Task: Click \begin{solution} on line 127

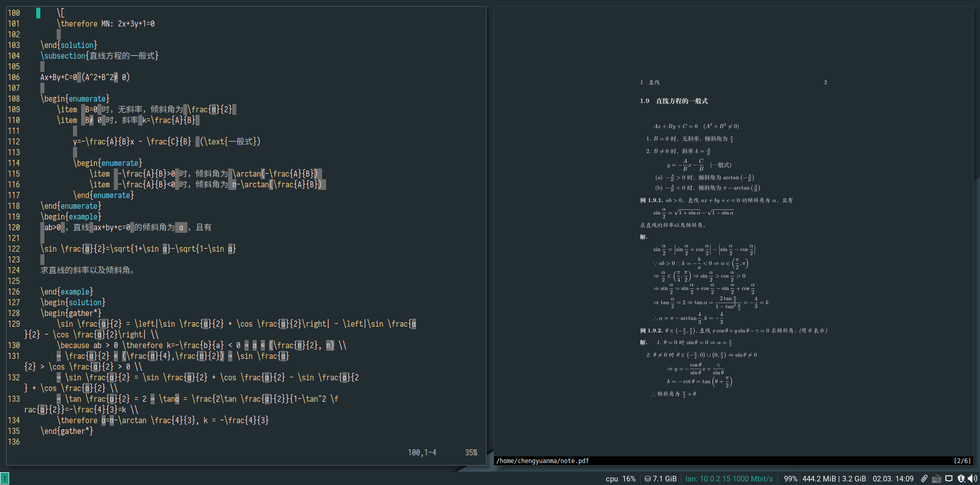Action: point(73,302)
